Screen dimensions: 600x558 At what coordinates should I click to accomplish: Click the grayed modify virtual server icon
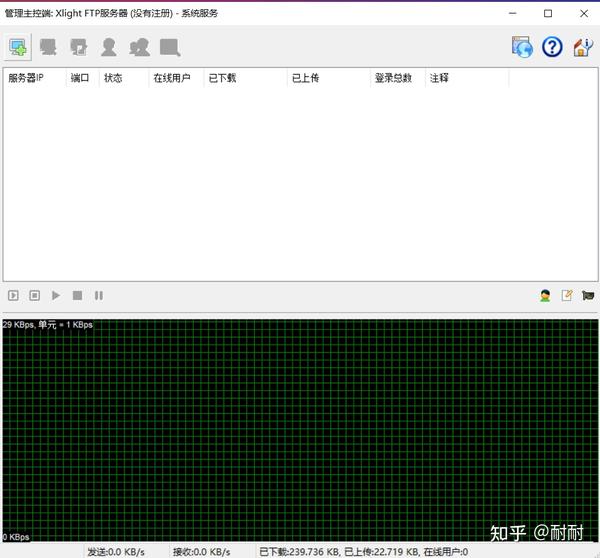[x=48, y=47]
